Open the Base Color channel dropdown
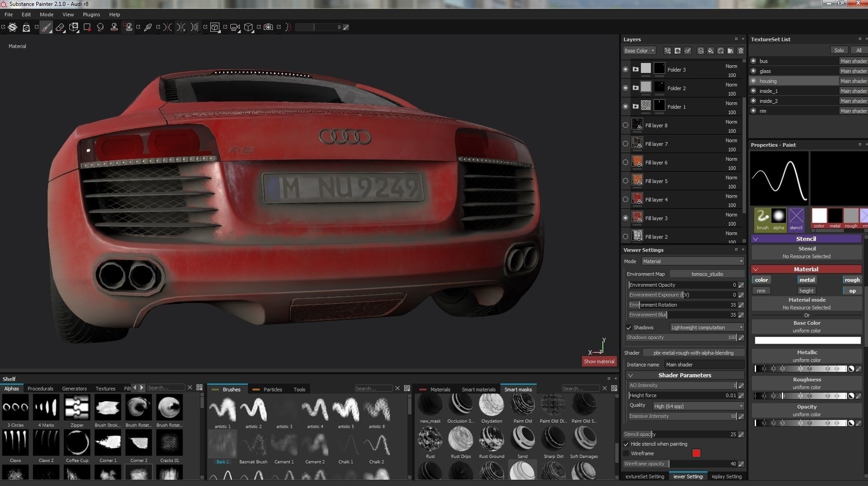Image resolution: width=868 pixels, height=486 pixels. [x=639, y=50]
